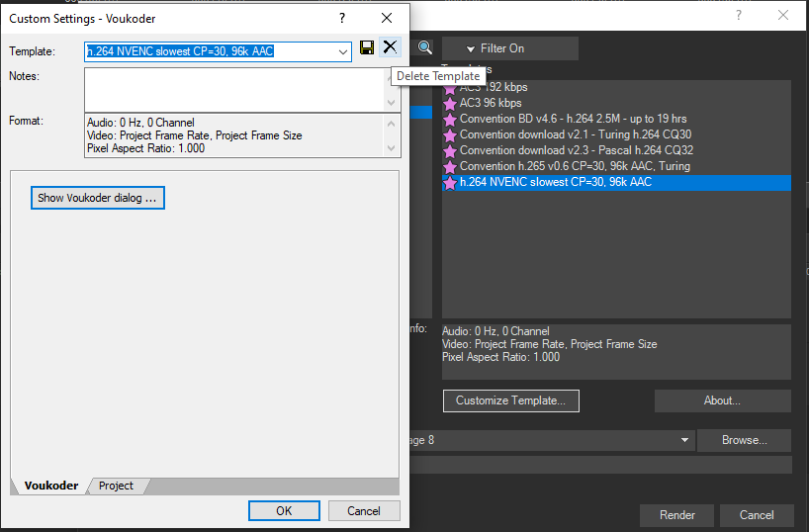809x532 pixels.
Task: Open the folder path dropdown left of Browse
Action: pos(684,440)
